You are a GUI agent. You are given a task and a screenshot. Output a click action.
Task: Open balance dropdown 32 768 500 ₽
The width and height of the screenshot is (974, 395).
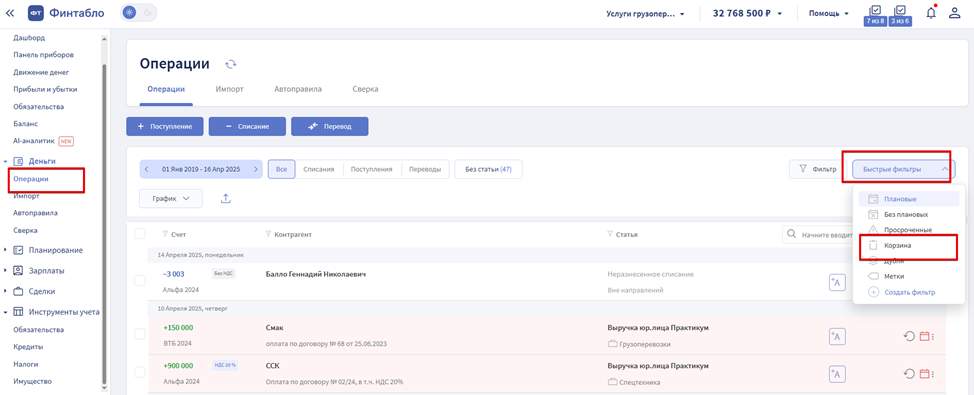(747, 13)
